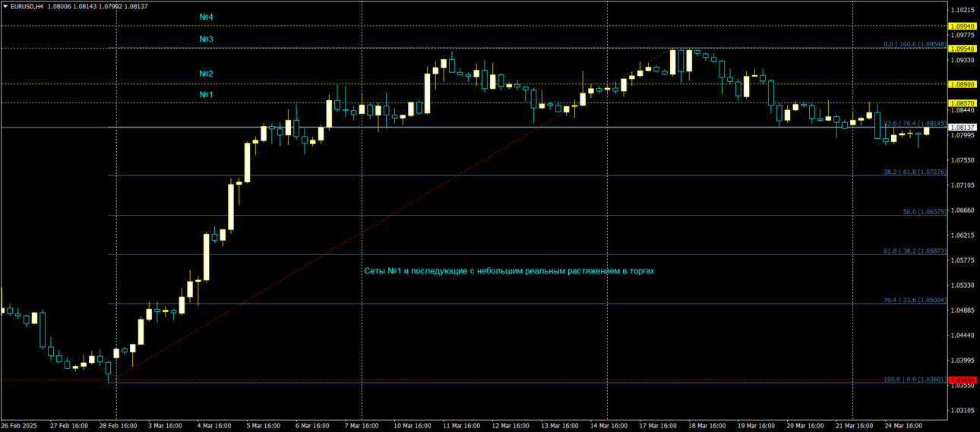
Task: Click the Fibonacci 76.4 | 23.6 (1.05004) label
Action: [x=915, y=300]
